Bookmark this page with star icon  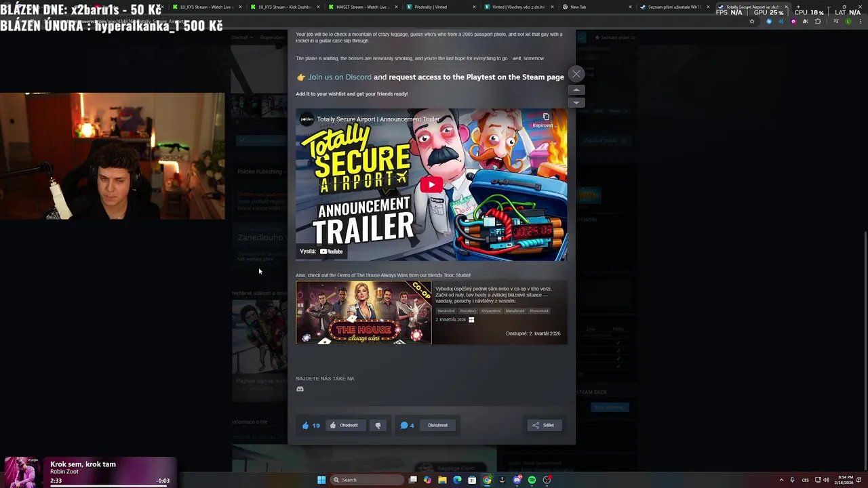(x=751, y=22)
